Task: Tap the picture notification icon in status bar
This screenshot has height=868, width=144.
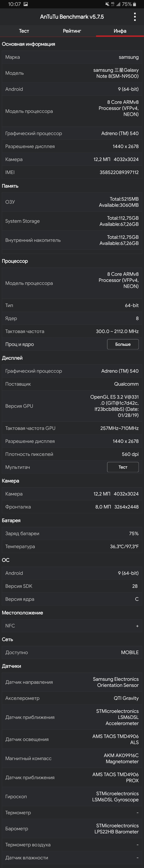Action: point(26,4)
